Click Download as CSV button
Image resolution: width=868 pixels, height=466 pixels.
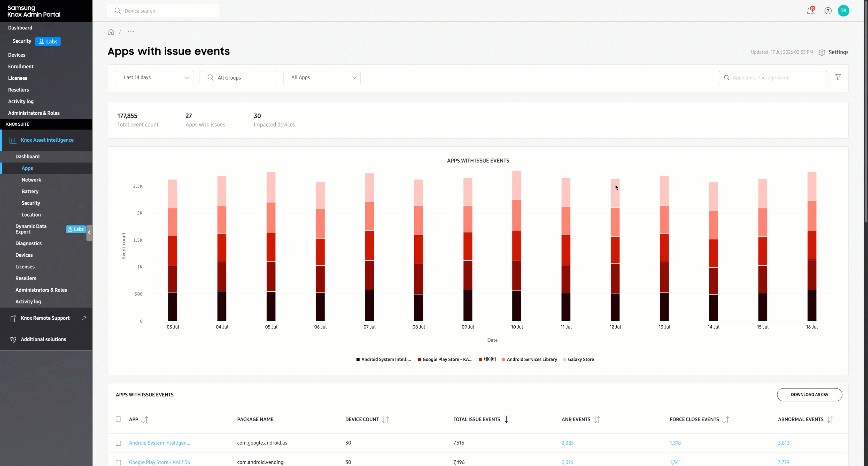click(809, 395)
